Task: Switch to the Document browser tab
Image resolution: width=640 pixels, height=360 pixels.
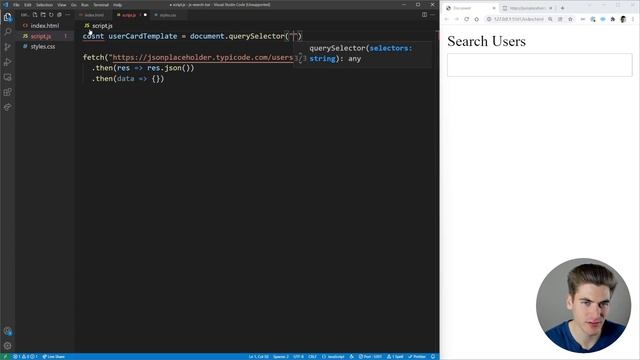Action: point(469,8)
